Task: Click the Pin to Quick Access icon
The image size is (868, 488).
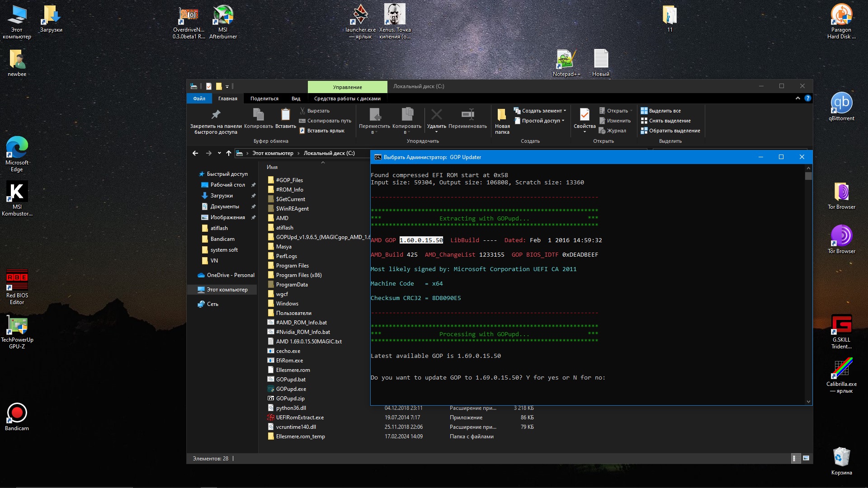Action: pyautogui.click(x=216, y=115)
